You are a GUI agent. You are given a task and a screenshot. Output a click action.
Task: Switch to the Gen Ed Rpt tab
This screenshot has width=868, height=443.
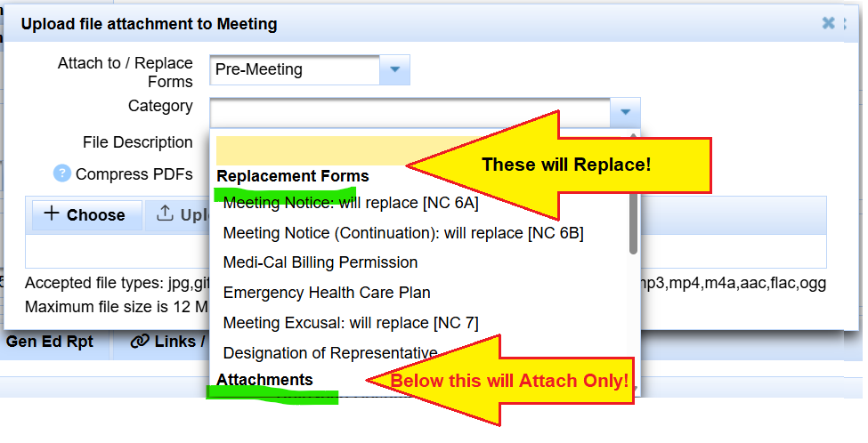(50, 342)
